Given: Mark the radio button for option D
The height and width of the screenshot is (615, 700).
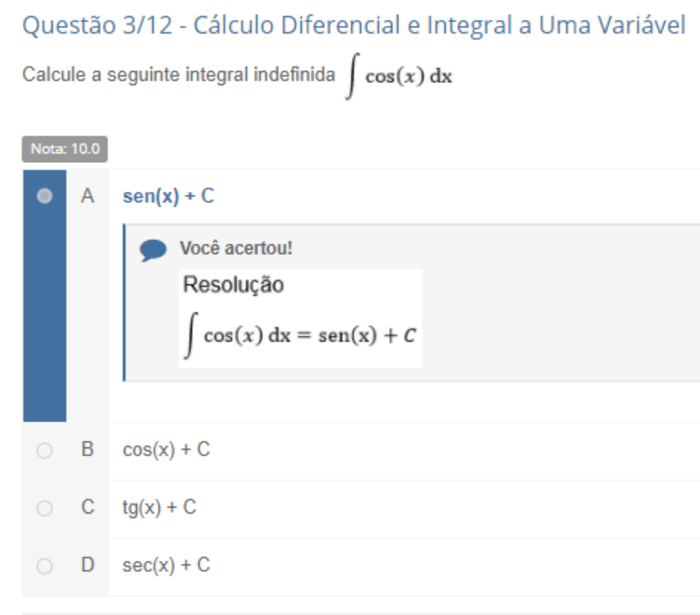Looking at the screenshot, I should tap(44, 566).
